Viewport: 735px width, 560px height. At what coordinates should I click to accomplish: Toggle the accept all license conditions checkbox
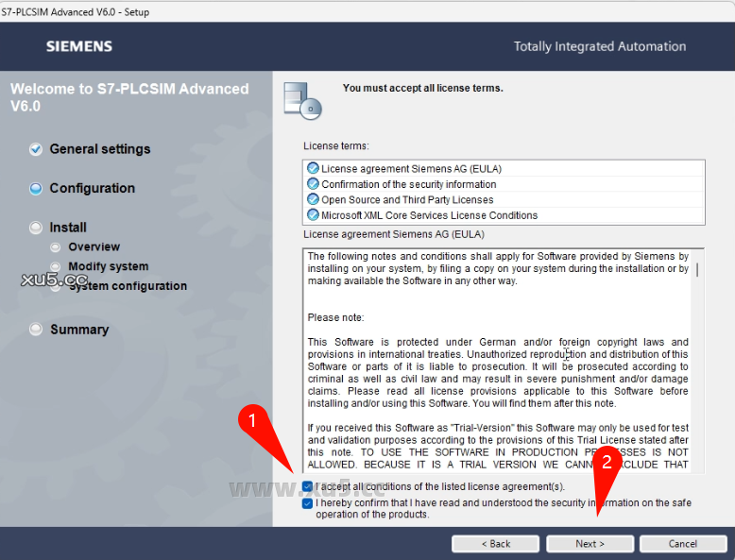click(x=308, y=486)
